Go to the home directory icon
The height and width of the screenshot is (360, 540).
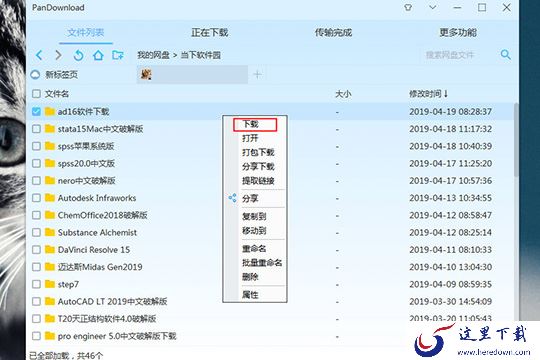(98, 55)
